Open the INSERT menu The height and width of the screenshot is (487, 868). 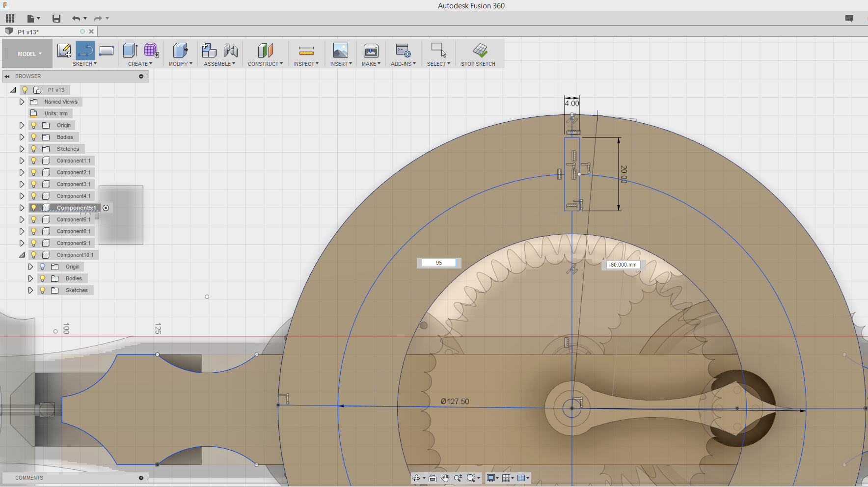pos(341,64)
